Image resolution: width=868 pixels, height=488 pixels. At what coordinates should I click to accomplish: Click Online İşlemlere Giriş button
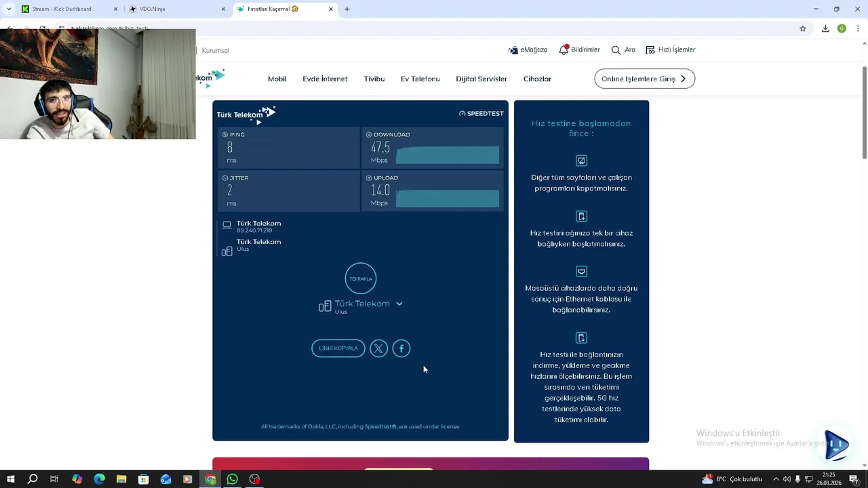[645, 79]
